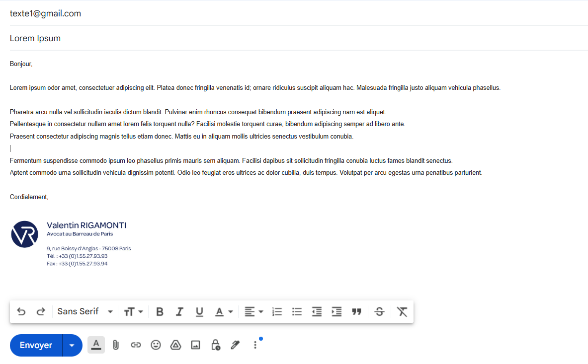Toggle bold formatting

click(x=160, y=311)
